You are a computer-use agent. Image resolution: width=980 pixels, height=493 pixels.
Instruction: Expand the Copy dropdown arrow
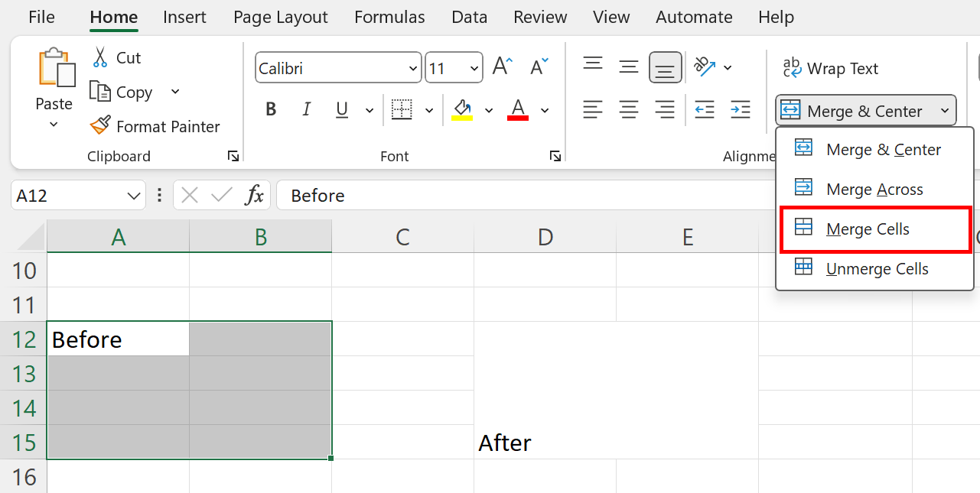pos(175,92)
